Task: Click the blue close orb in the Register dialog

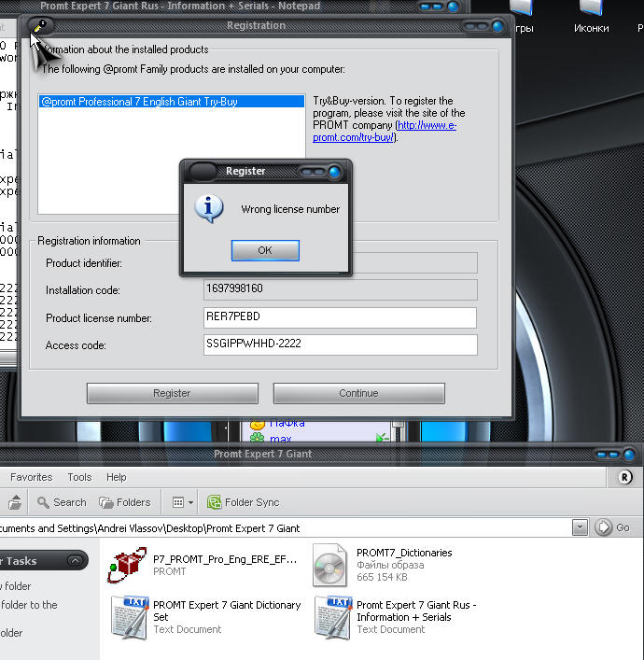Action: [x=335, y=172]
